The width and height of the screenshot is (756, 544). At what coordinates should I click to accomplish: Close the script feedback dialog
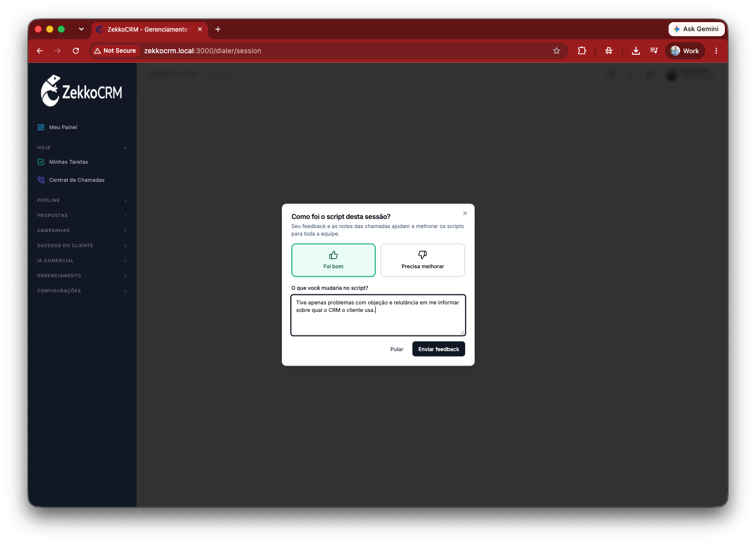(465, 213)
